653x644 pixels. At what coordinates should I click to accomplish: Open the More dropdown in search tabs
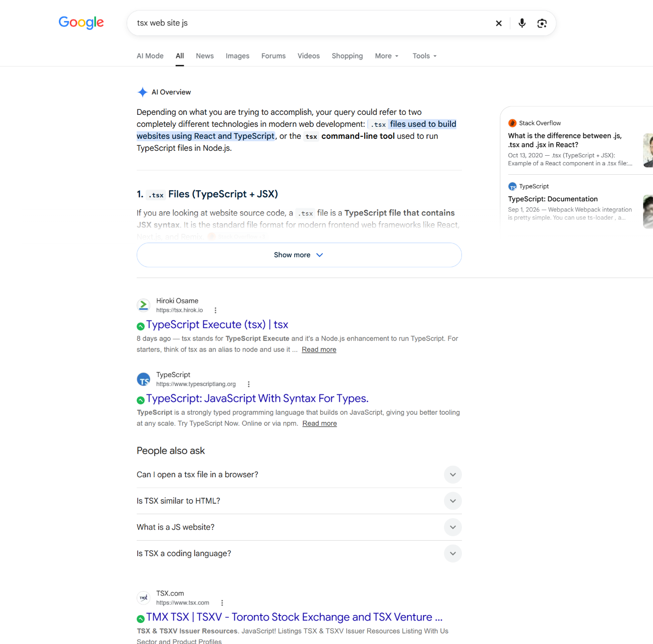(387, 56)
